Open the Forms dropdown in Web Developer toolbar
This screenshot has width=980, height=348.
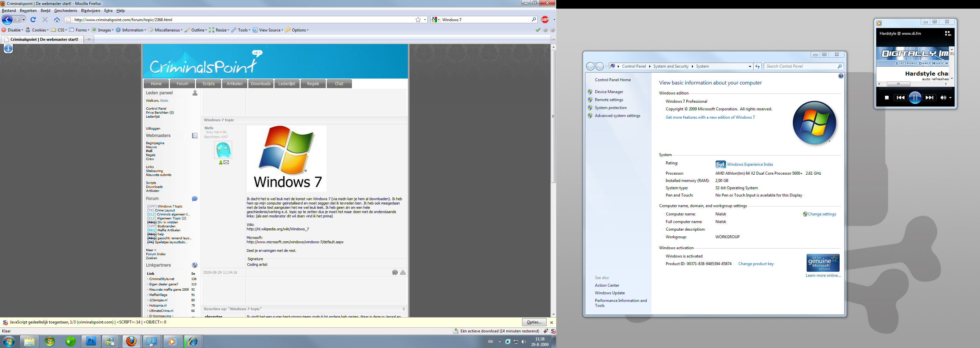click(x=79, y=30)
